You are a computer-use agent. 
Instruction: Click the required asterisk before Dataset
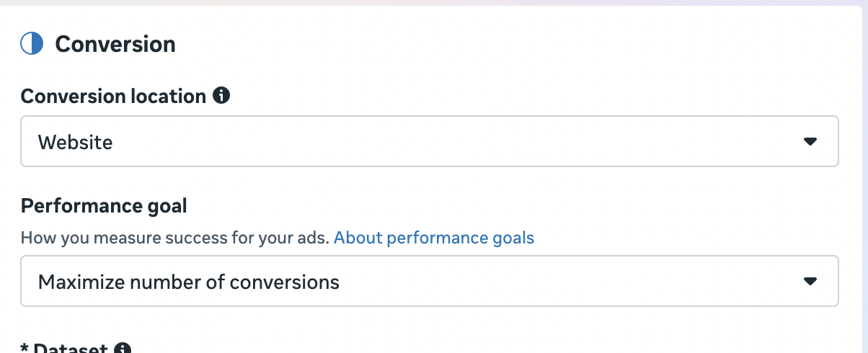[x=25, y=349]
